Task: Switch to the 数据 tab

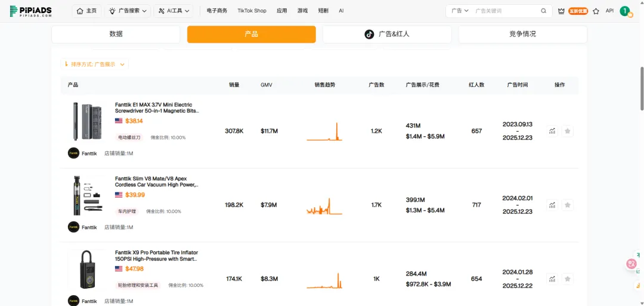Action: [116, 34]
